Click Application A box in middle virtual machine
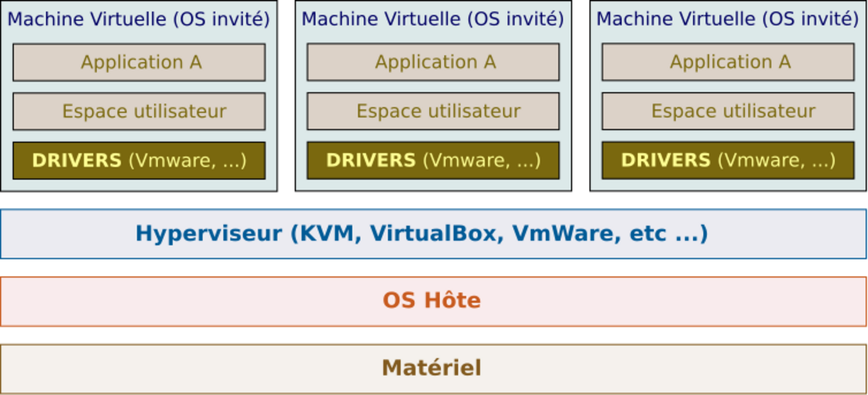Screen dimensions: 868x395 [x=433, y=62]
